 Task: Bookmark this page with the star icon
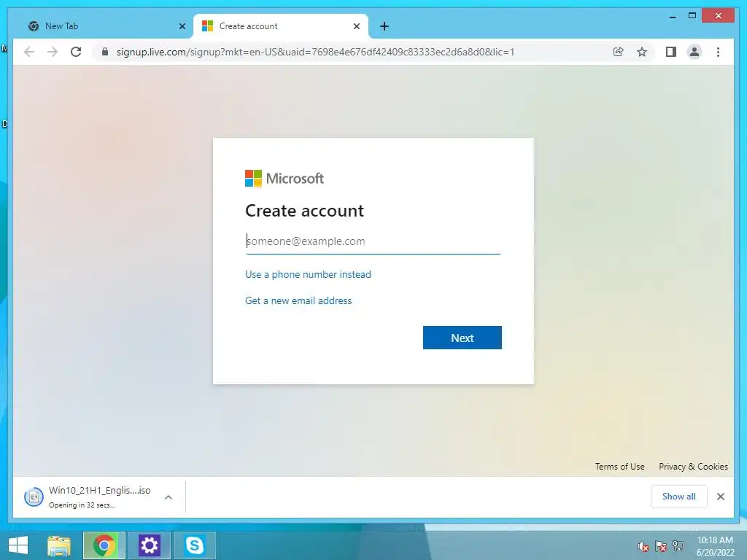pyautogui.click(x=642, y=52)
